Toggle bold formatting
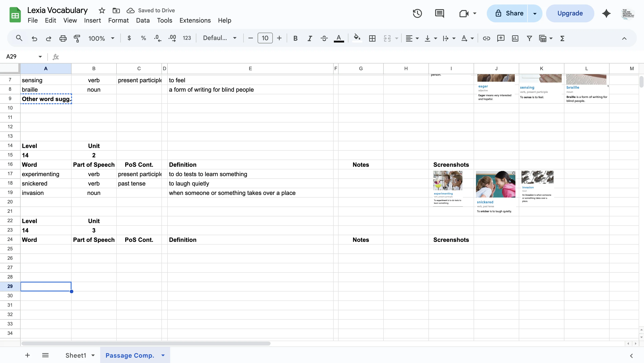This screenshot has height=363, width=644. point(295,38)
